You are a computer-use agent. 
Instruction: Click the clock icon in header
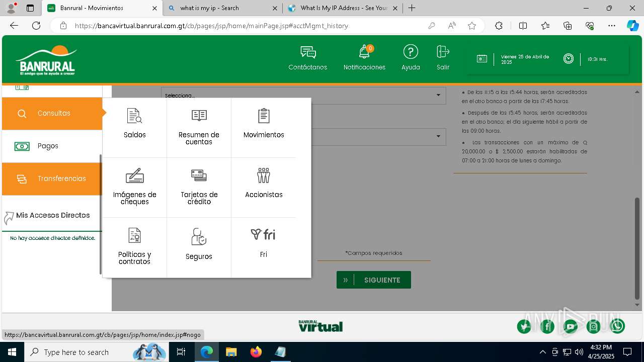point(569,59)
